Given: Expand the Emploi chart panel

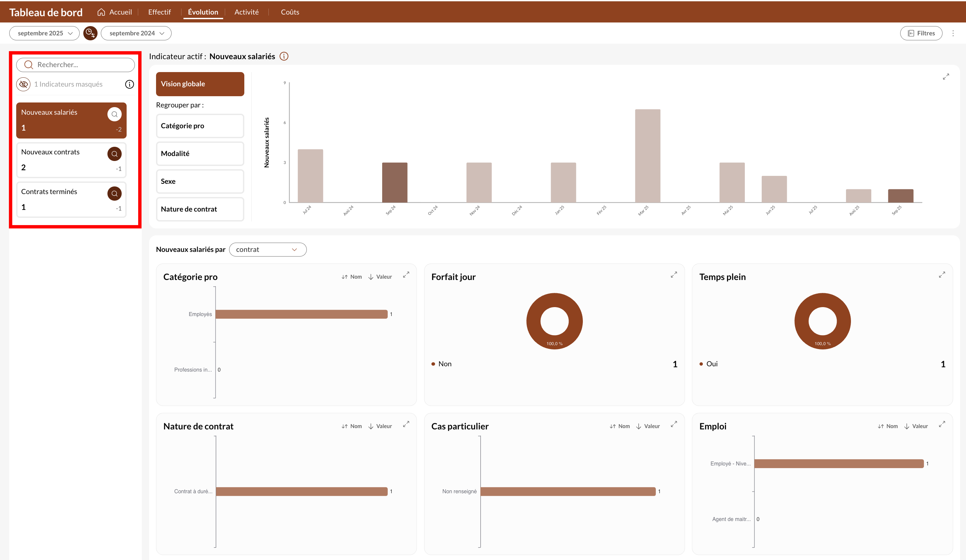Looking at the screenshot, I should point(942,424).
